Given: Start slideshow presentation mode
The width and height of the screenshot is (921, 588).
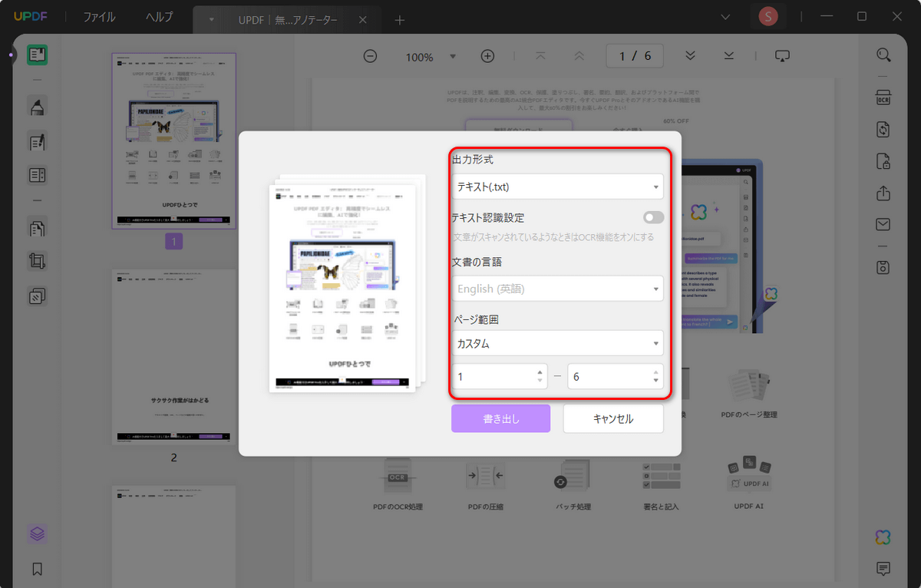Looking at the screenshot, I should (x=782, y=56).
